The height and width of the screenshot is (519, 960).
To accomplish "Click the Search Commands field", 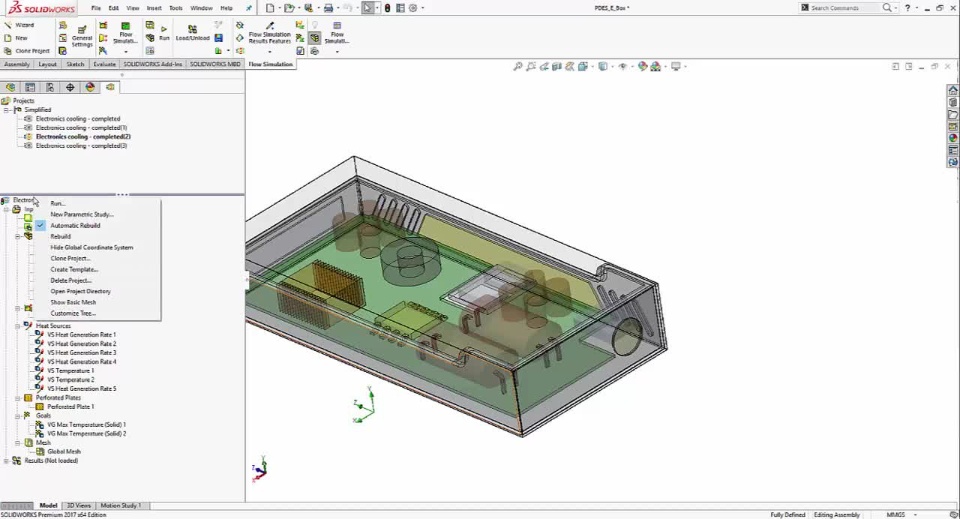I will tap(845, 8).
